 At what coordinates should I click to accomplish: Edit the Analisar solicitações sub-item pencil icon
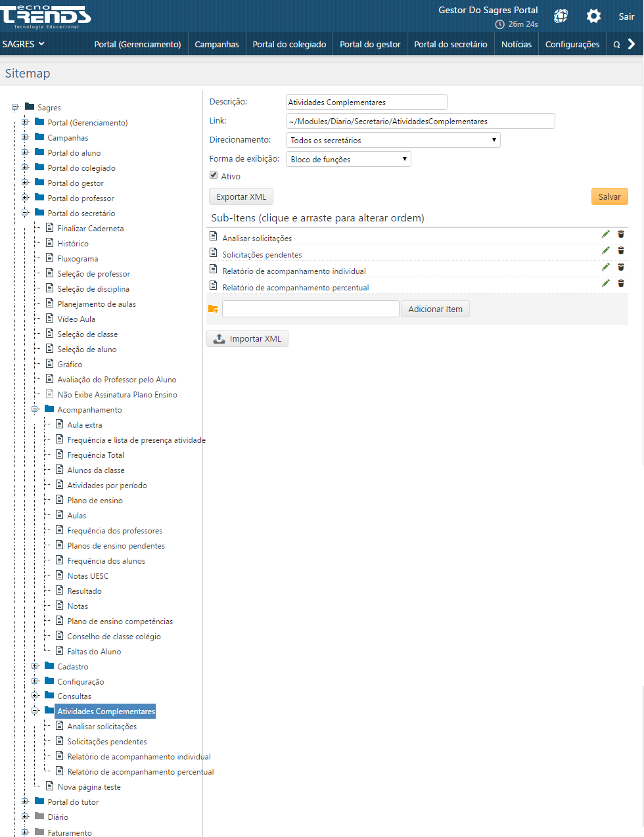point(605,234)
